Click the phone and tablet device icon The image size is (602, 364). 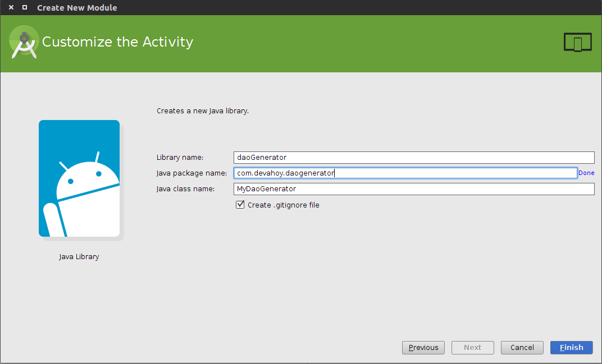[577, 42]
